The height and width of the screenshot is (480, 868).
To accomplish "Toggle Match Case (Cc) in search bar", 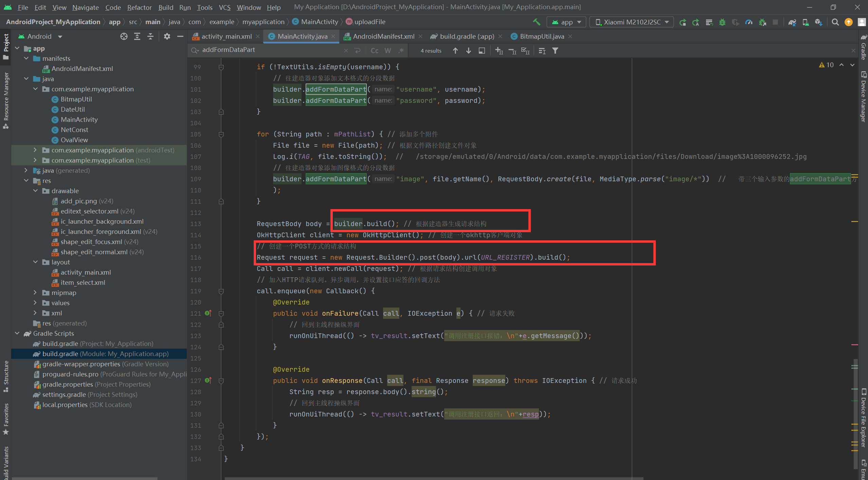I will pos(375,51).
